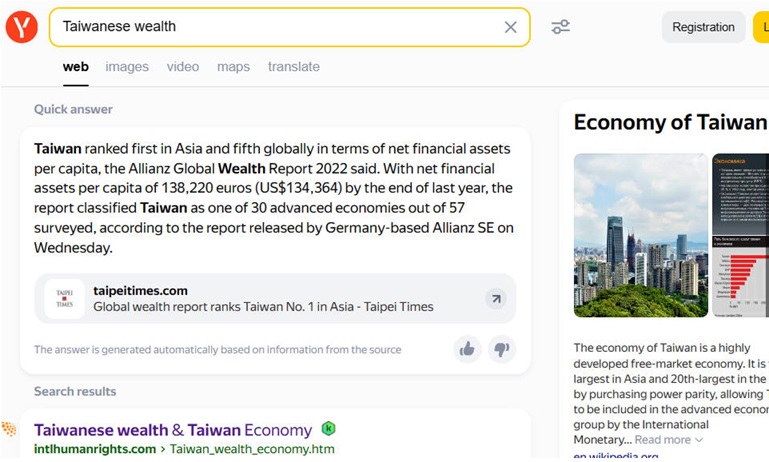This screenshot has width=769, height=462.
Task: Click the Taipei Times logo icon
Action: pyautogui.click(x=64, y=299)
